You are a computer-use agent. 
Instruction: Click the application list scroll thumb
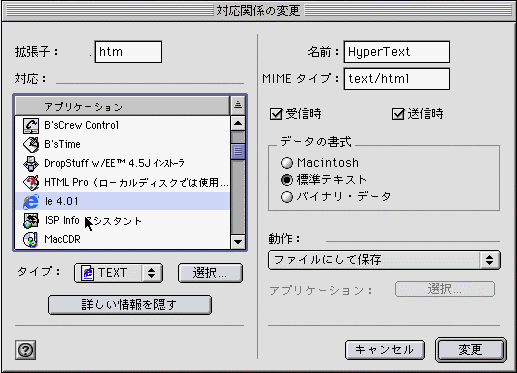(238, 151)
